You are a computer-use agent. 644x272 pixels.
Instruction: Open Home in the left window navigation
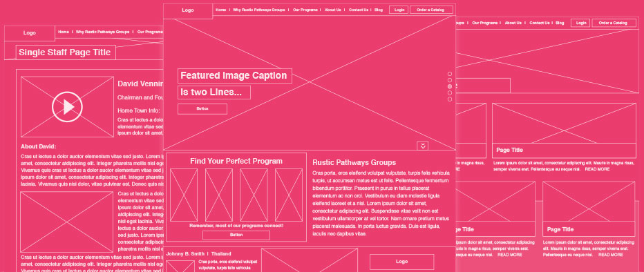(64, 32)
